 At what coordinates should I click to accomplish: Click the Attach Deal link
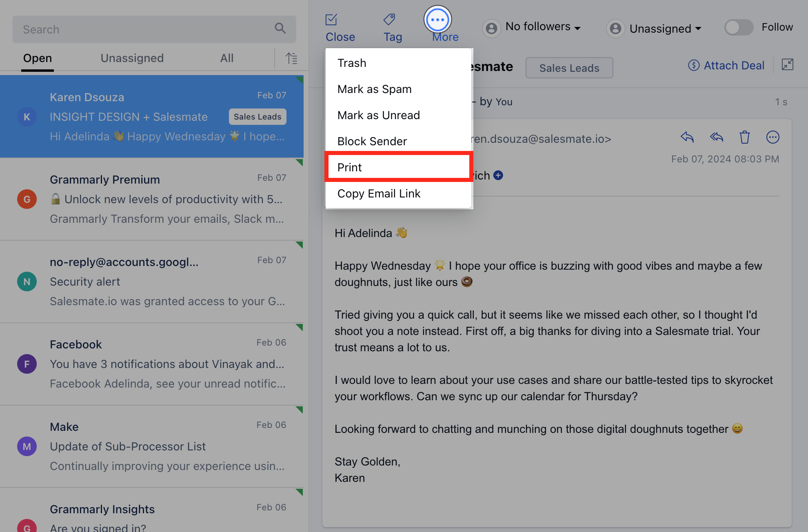click(x=726, y=65)
